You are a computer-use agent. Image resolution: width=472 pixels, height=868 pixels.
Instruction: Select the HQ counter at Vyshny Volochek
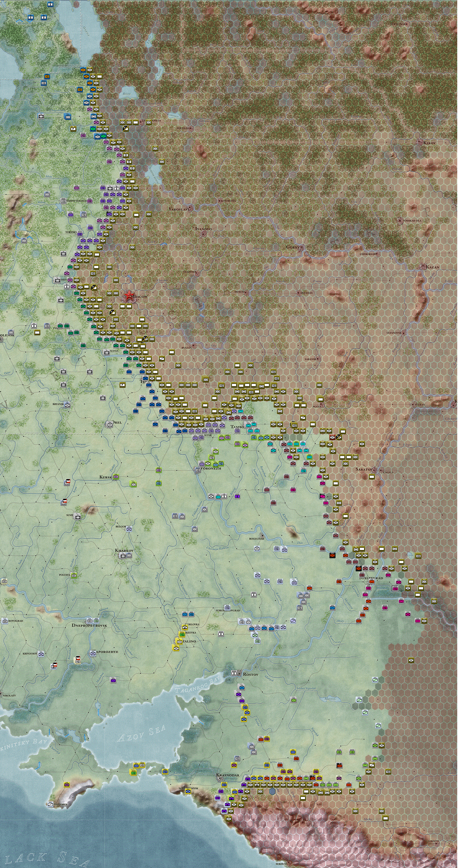tap(63, 201)
